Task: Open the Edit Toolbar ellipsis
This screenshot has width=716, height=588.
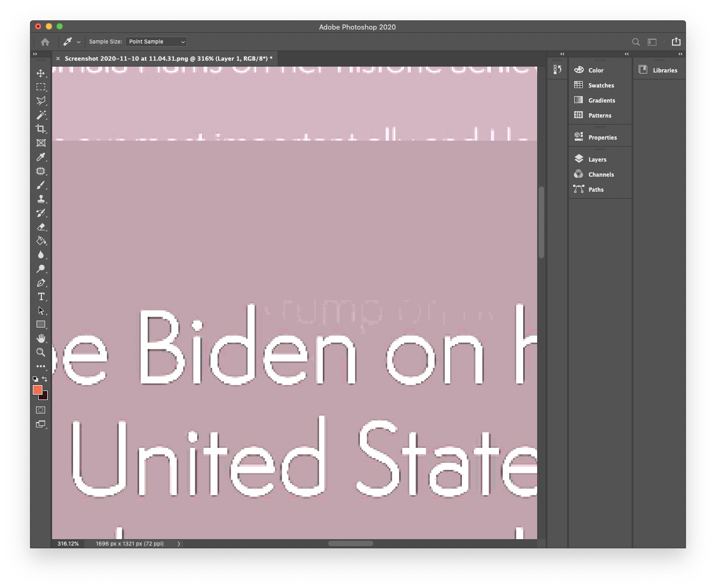Action: pos(41,366)
